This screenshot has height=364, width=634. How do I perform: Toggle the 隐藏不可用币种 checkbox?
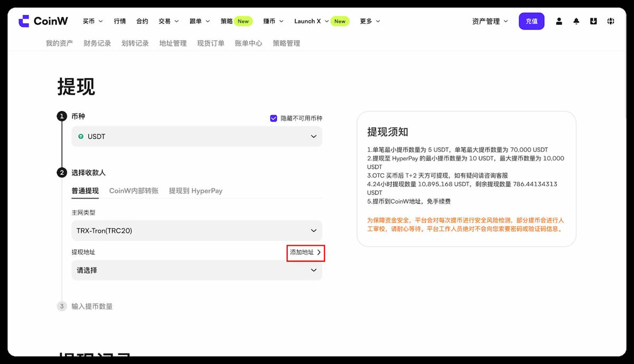[273, 118]
